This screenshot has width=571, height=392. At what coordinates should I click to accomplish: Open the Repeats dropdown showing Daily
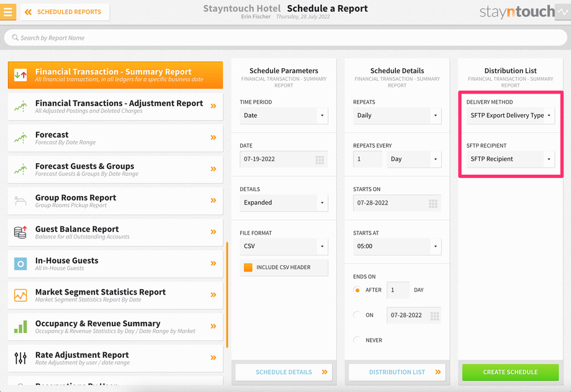(x=397, y=115)
